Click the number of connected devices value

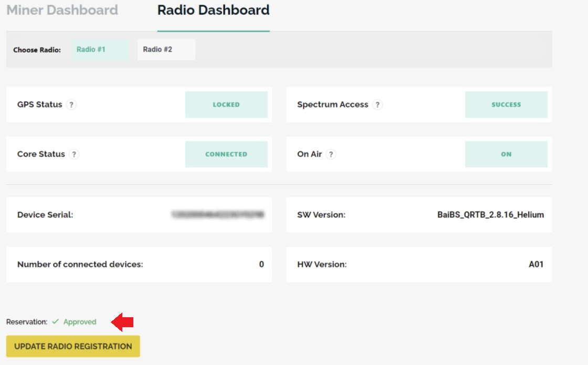click(261, 265)
